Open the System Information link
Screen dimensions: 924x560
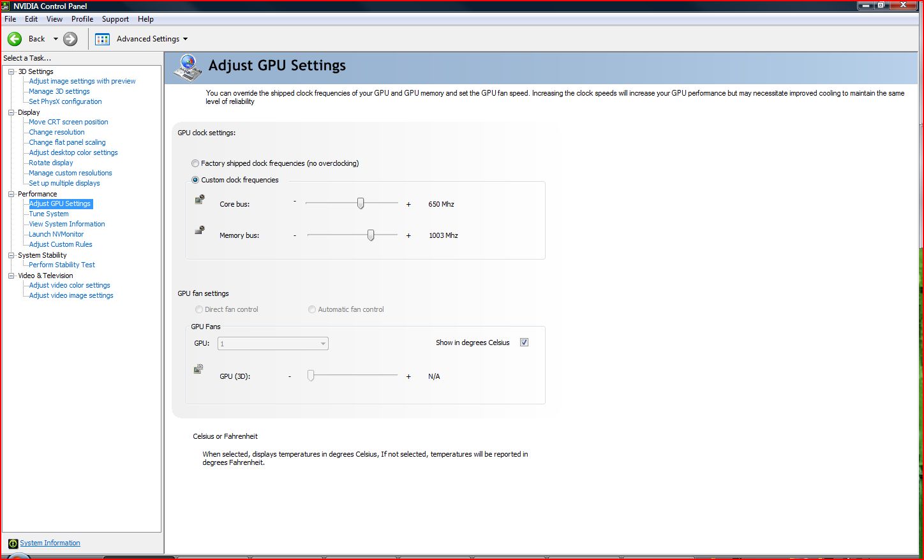50,543
